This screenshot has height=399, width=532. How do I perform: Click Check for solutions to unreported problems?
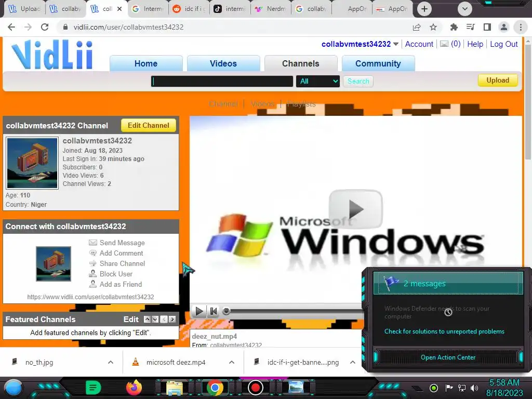[444, 331]
